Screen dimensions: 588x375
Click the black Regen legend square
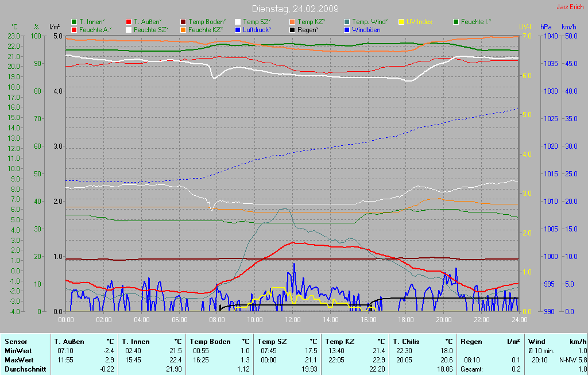(x=292, y=29)
